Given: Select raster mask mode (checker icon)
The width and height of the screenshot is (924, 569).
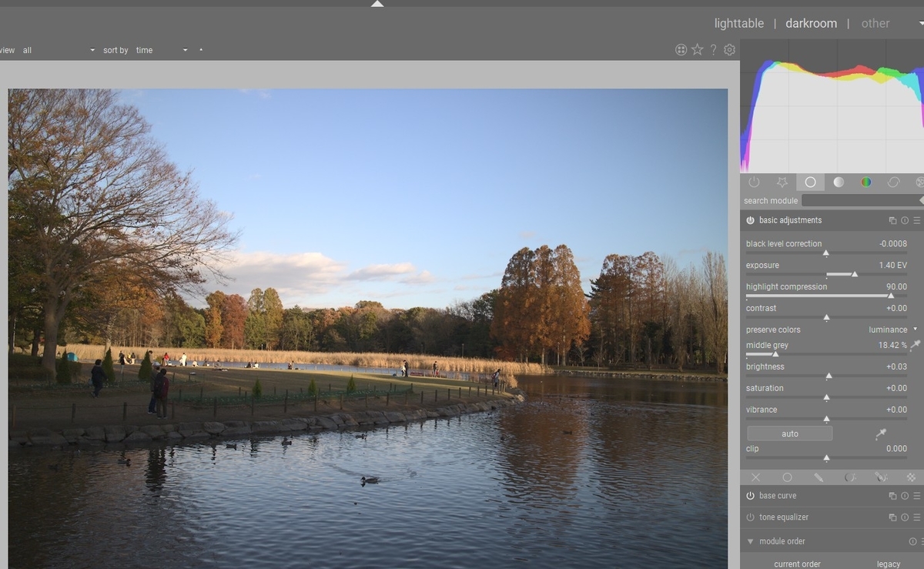Looking at the screenshot, I should click(x=912, y=477).
